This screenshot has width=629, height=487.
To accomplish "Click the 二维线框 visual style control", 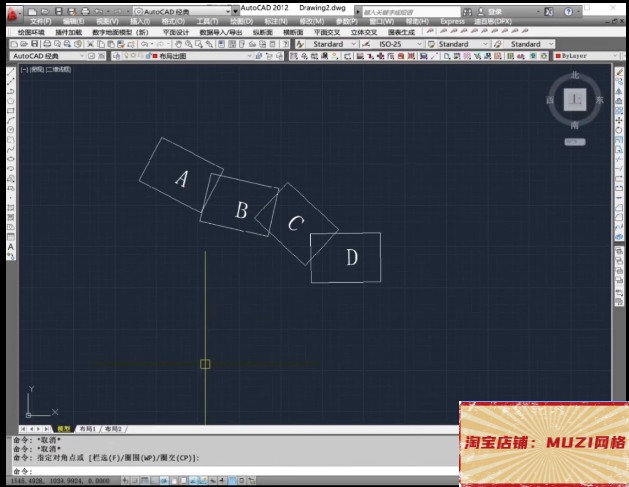I will 59,69.
